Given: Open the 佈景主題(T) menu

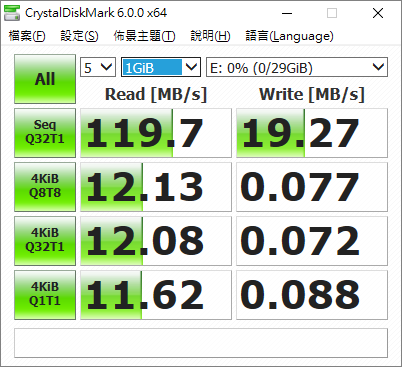Looking at the screenshot, I should (144, 36).
